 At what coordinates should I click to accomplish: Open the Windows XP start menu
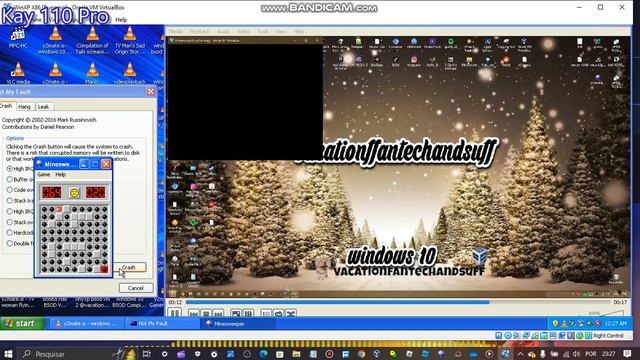click(22, 323)
